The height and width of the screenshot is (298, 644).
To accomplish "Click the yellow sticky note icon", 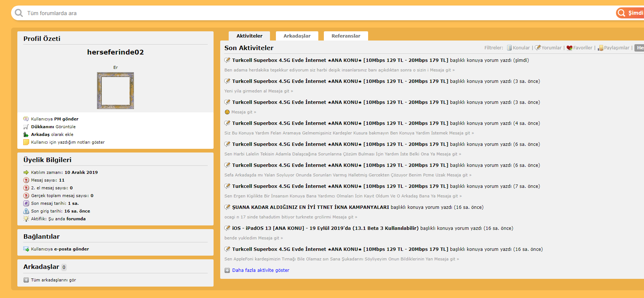I will tap(26, 142).
